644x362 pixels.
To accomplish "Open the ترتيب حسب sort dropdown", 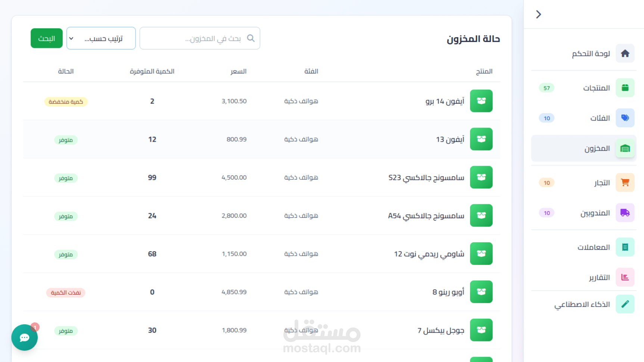I will tap(101, 38).
